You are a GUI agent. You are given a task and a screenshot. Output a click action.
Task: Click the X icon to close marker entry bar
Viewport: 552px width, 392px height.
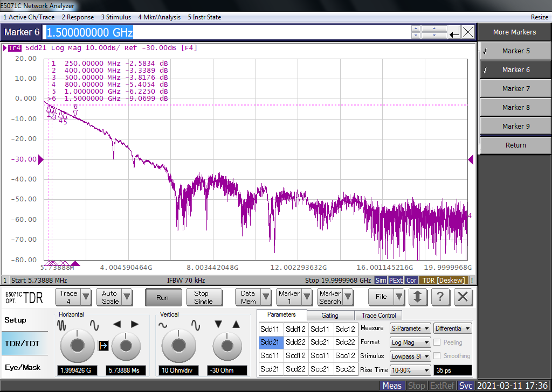[x=468, y=32]
